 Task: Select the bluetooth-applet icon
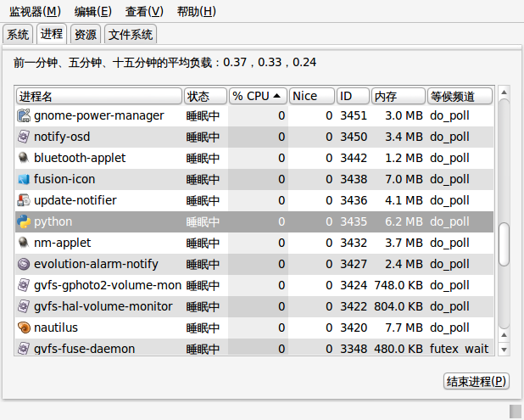(x=24, y=158)
